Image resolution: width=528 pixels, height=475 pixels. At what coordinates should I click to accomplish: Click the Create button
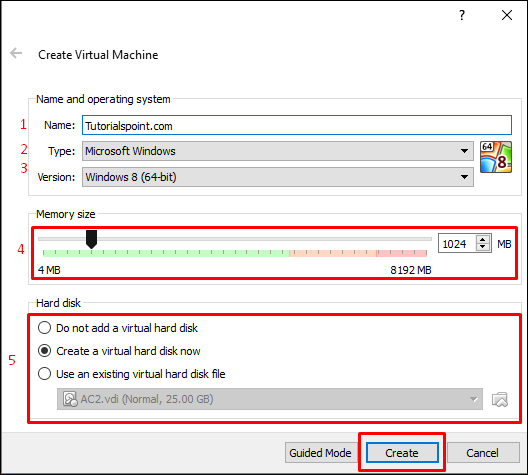coord(402,453)
